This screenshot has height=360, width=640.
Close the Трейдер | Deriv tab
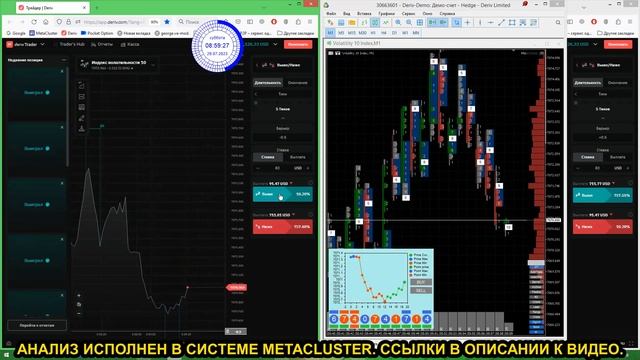pyautogui.click(x=84, y=8)
